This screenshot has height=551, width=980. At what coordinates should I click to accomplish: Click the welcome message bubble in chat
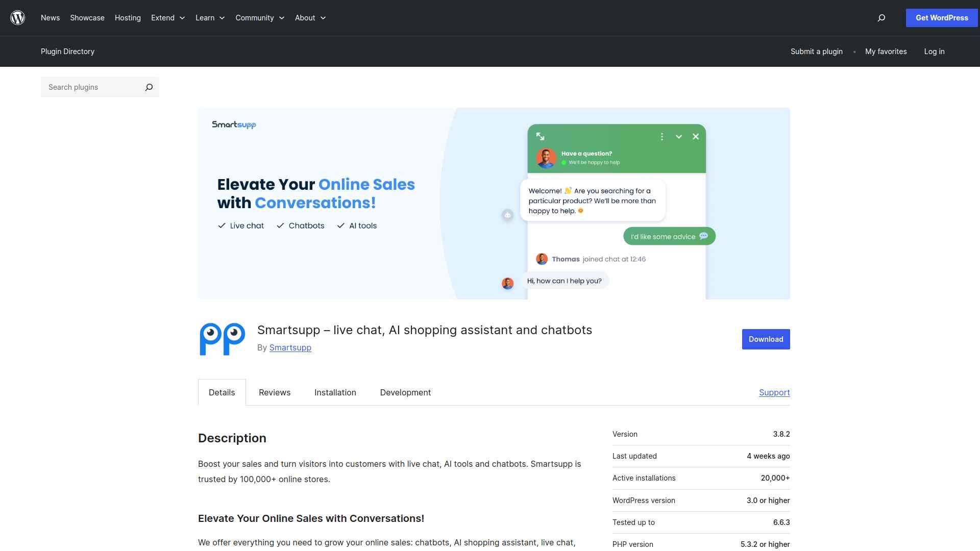(593, 201)
